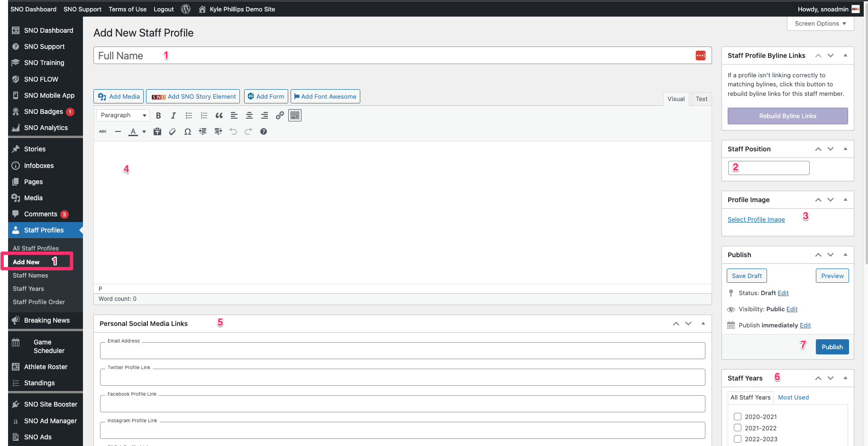Open Stories in sidebar menu
The height and width of the screenshot is (446, 868).
pos(46,149)
